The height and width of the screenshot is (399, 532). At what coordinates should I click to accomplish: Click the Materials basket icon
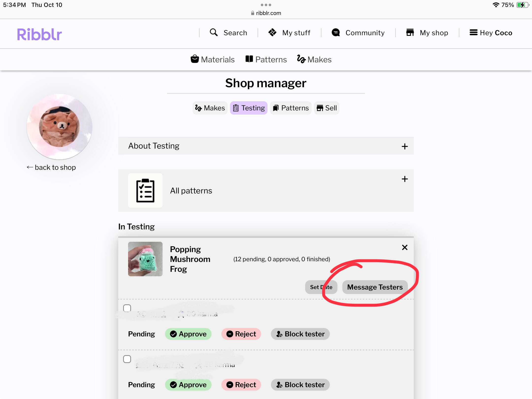(x=195, y=59)
